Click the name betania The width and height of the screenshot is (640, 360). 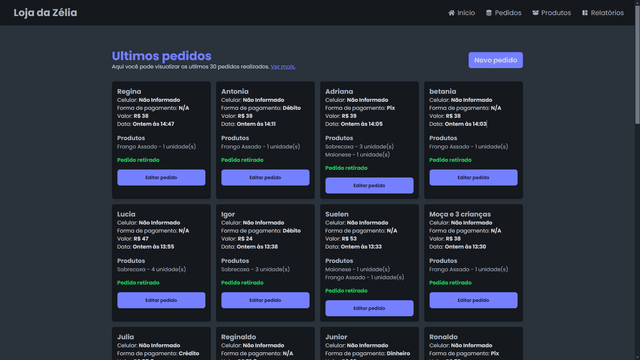(x=443, y=91)
